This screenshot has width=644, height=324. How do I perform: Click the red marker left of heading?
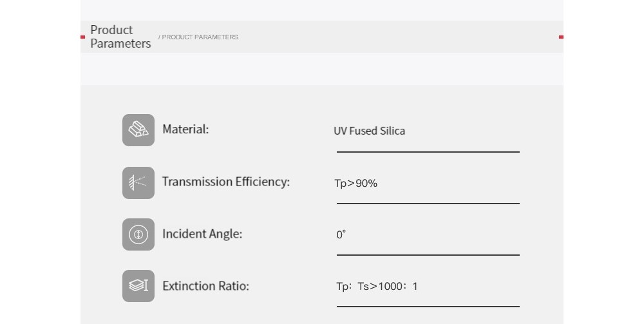coord(82,37)
